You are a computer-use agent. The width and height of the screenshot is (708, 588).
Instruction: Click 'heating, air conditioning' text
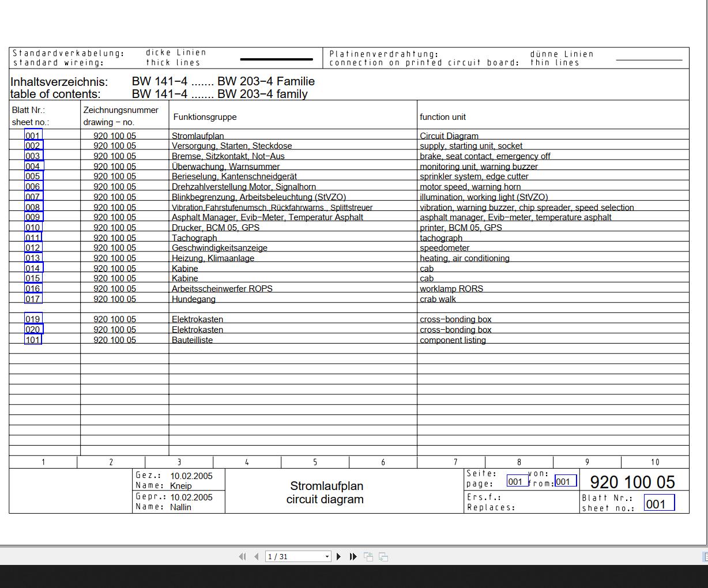coord(465,258)
